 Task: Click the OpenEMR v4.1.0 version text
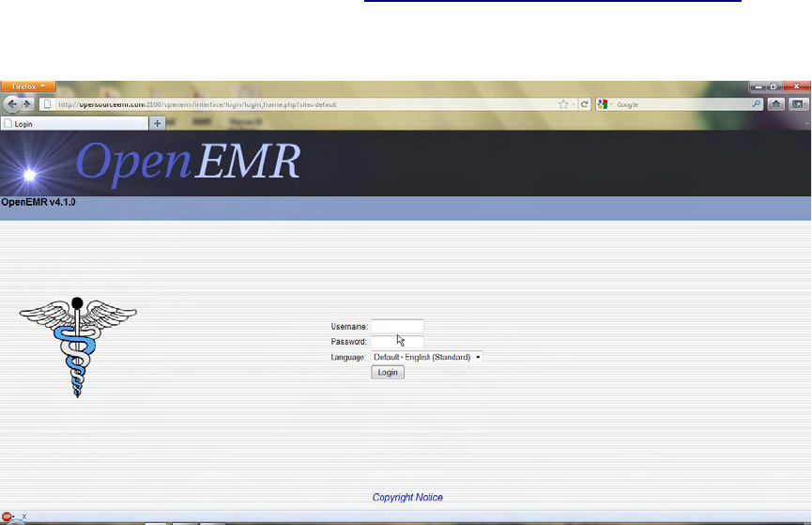(x=38, y=202)
